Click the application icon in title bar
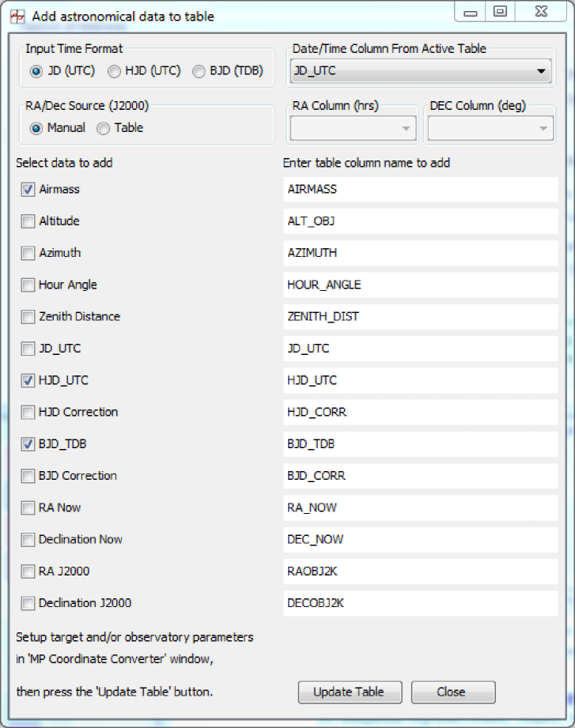575x728 pixels. pos(17,15)
